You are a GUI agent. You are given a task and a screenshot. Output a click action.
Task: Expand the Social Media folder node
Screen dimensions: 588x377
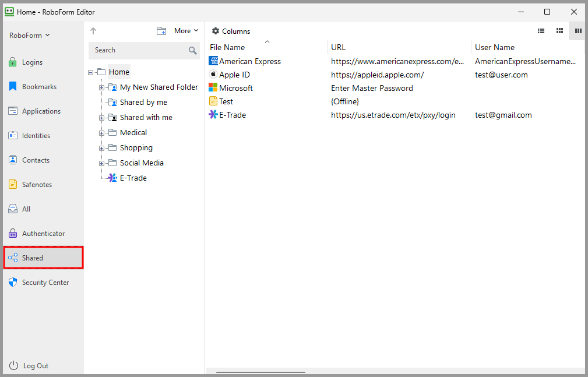[x=101, y=163]
